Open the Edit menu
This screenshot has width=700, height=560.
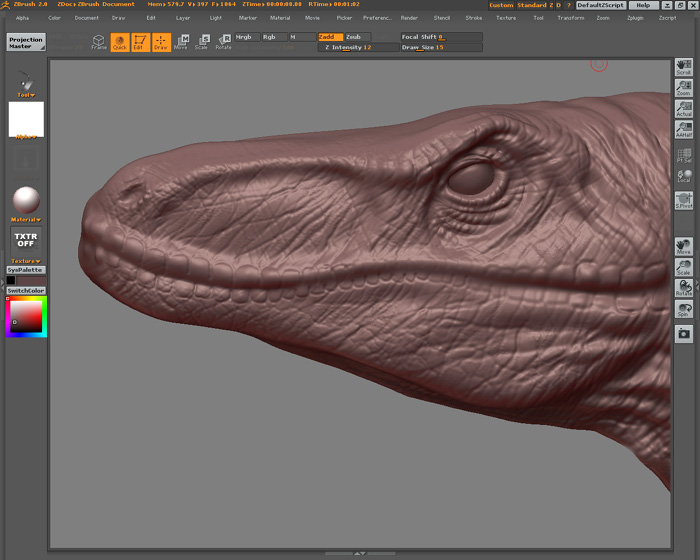151,18
